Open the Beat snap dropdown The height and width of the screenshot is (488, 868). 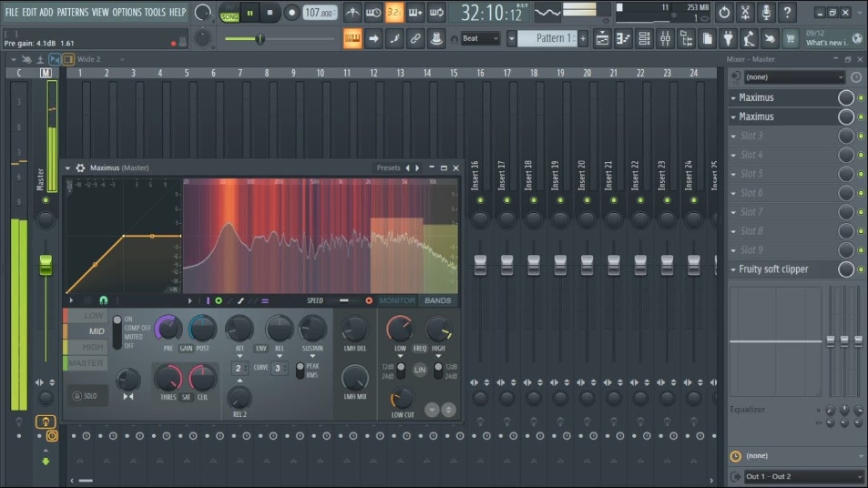point(480,39)
